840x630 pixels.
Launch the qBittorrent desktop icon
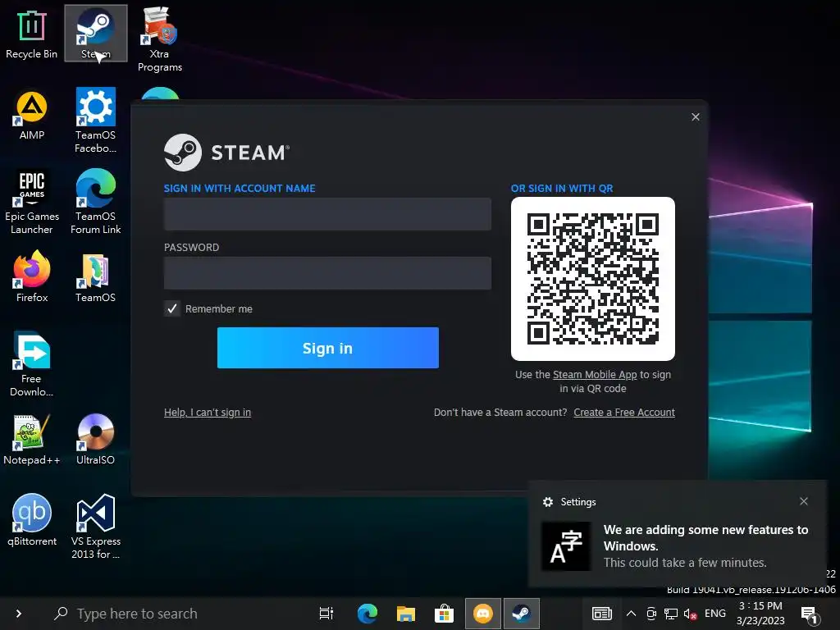(32, 521)
